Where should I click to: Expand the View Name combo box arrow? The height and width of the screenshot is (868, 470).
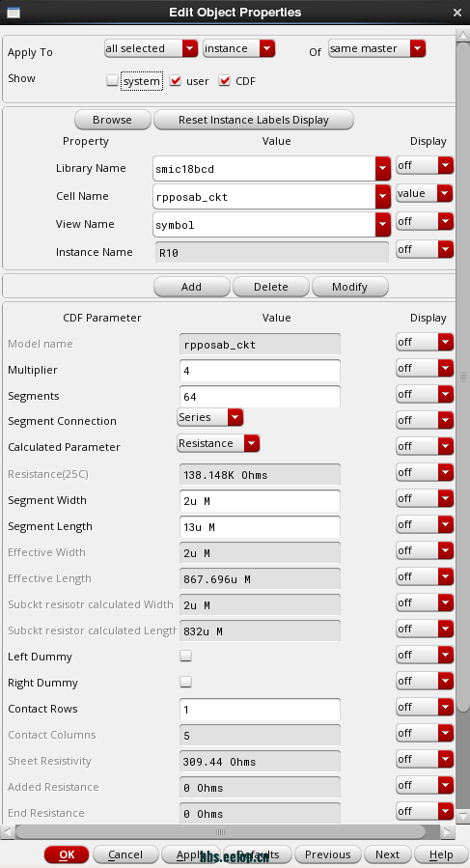(x=382, y=225)
